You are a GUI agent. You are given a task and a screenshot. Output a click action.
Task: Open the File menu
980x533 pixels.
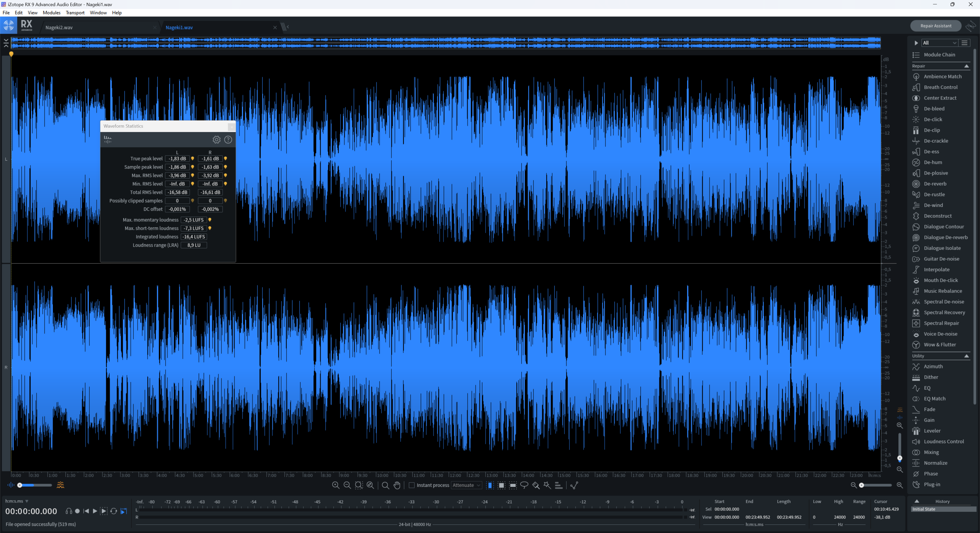[x=6, y=13]
